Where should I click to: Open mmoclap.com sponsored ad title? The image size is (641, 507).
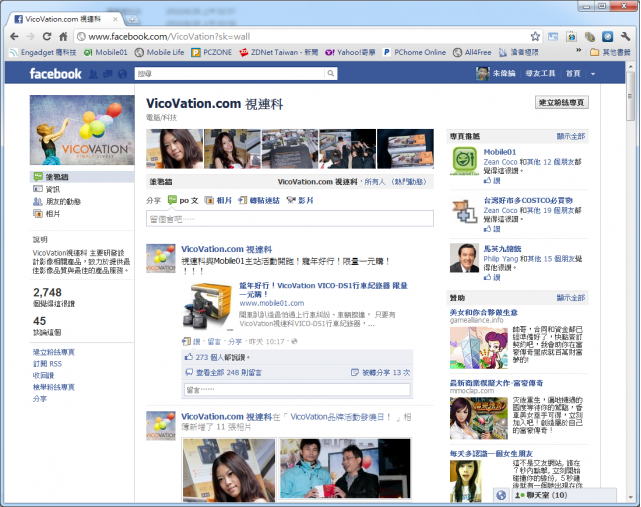[x=496, y=383]
